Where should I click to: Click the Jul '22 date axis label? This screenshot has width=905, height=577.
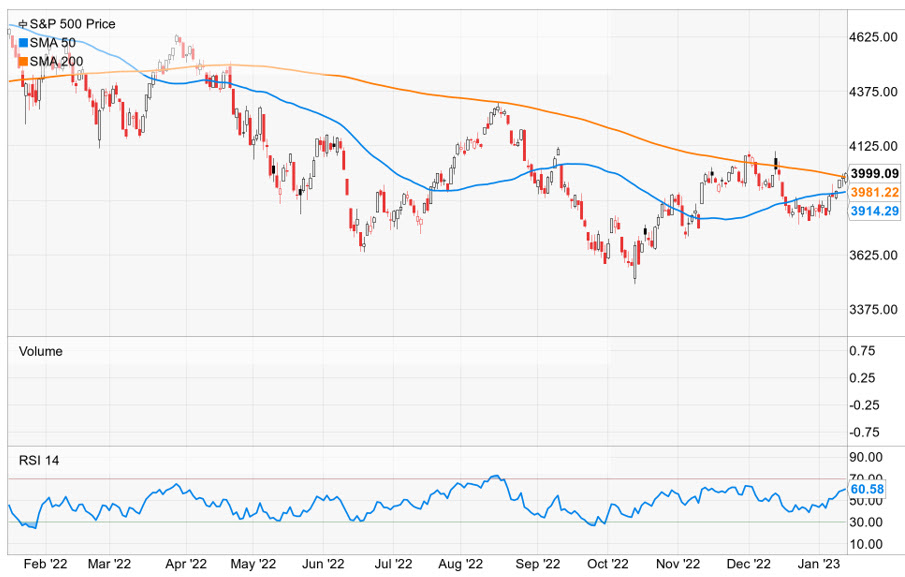coord(393,564)
